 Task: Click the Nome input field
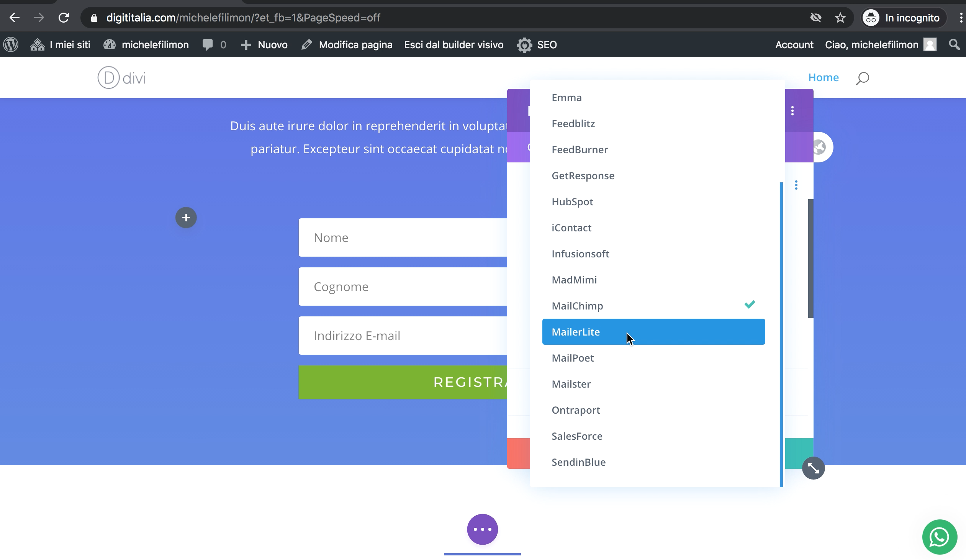[403, 237]
